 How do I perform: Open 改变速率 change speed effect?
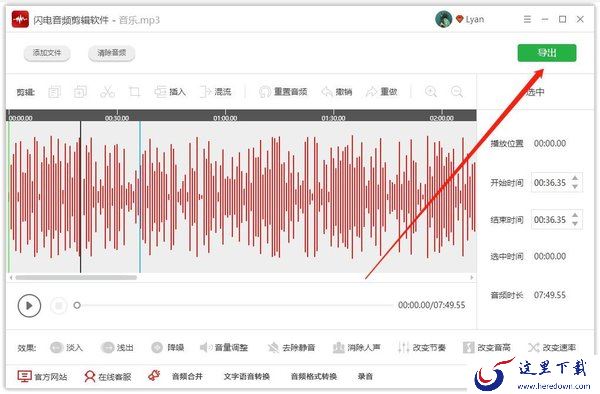coord(552,347)
